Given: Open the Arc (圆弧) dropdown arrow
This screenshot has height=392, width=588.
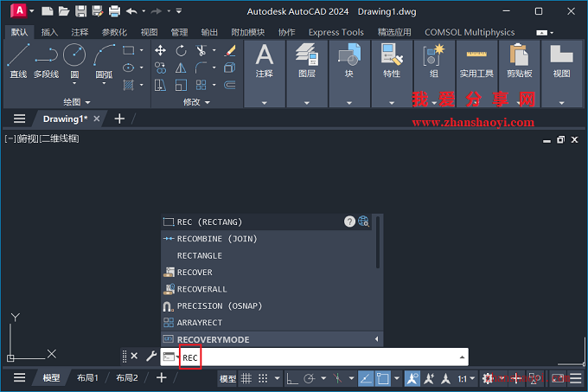Looking at the screenshot, I should click(104, 83).
